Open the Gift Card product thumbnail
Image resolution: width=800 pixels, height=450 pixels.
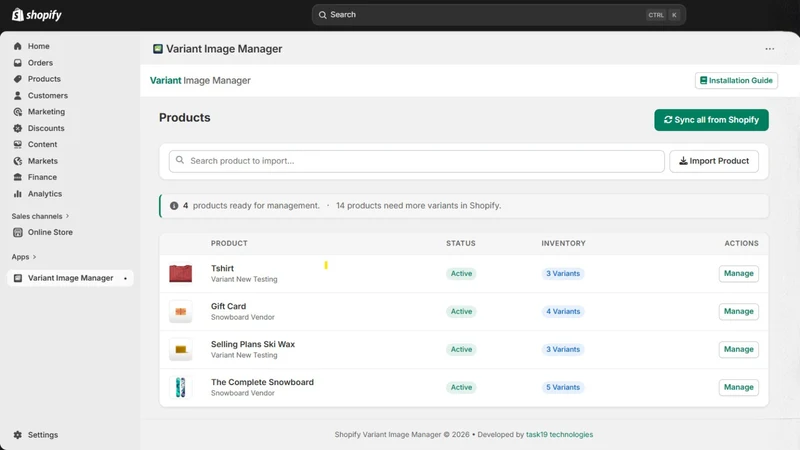pos(181,311)
